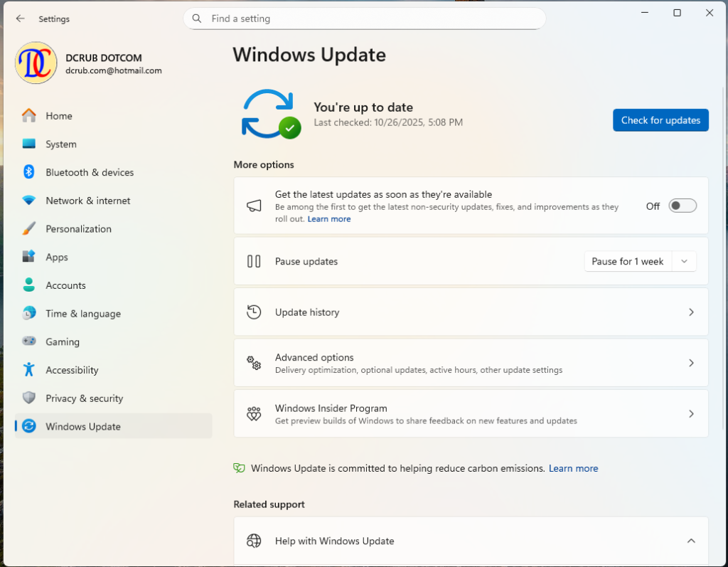Open Learn more link about latest updates
This screenshot has width=728, height=567.
[x=328, y=219]
